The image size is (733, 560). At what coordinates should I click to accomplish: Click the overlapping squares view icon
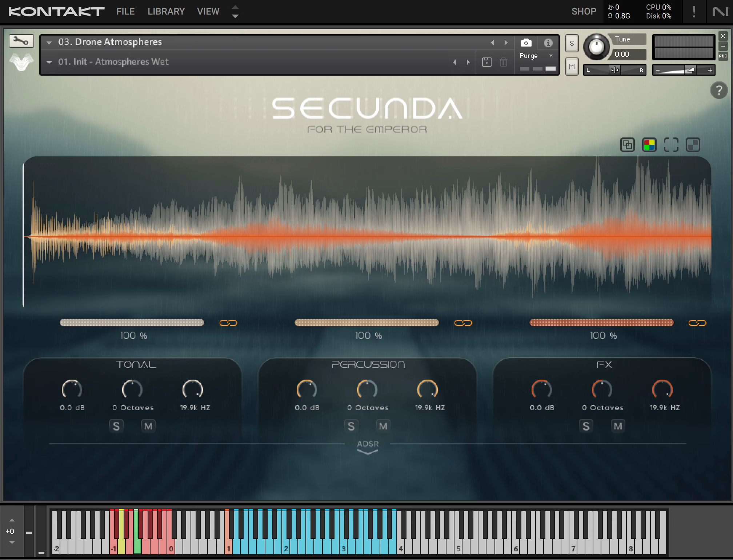coord(627,145)
